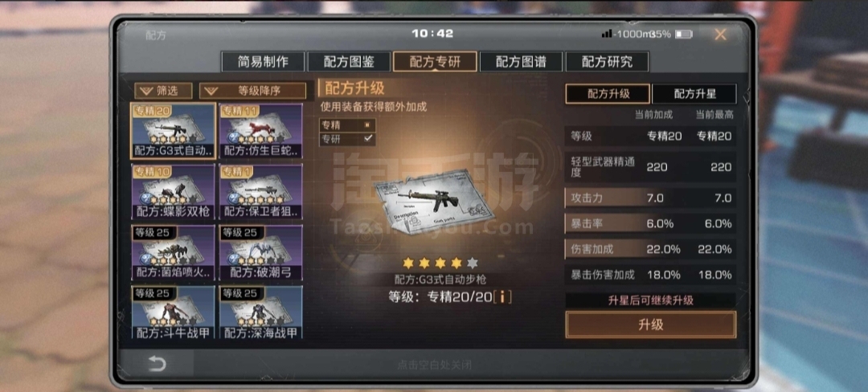Tap the info icon beside 专精20/20
Screen dimensions: 868x392
click(502, 297)
